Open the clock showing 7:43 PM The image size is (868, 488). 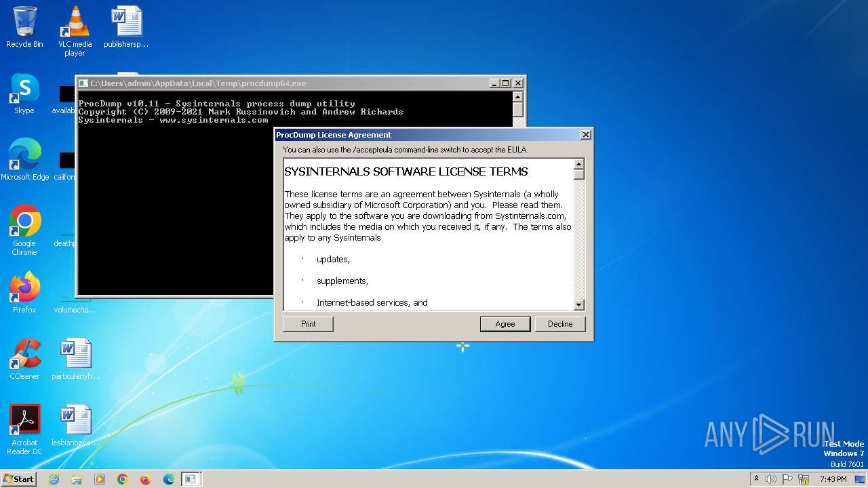click(833, 479)
